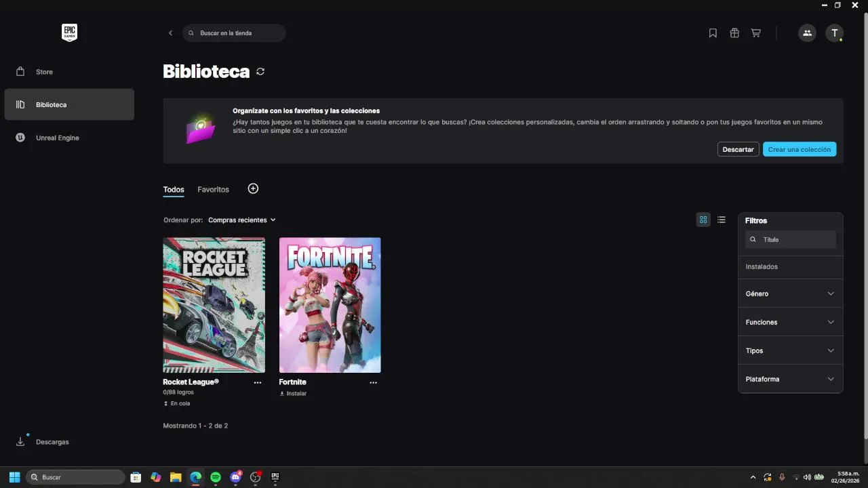Open the Windows Start menu
Viewport: 868px width, 488px height.
(14, 477)
